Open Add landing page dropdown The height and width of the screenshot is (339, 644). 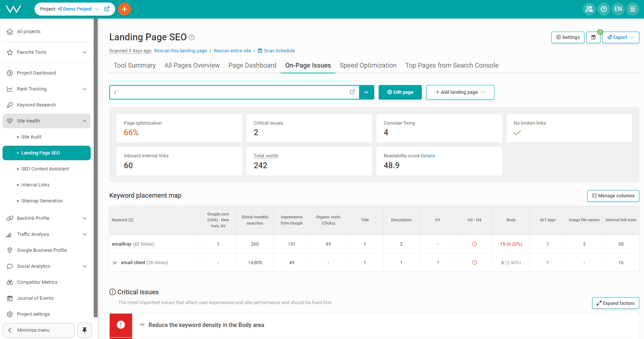[x=460, y=92]
